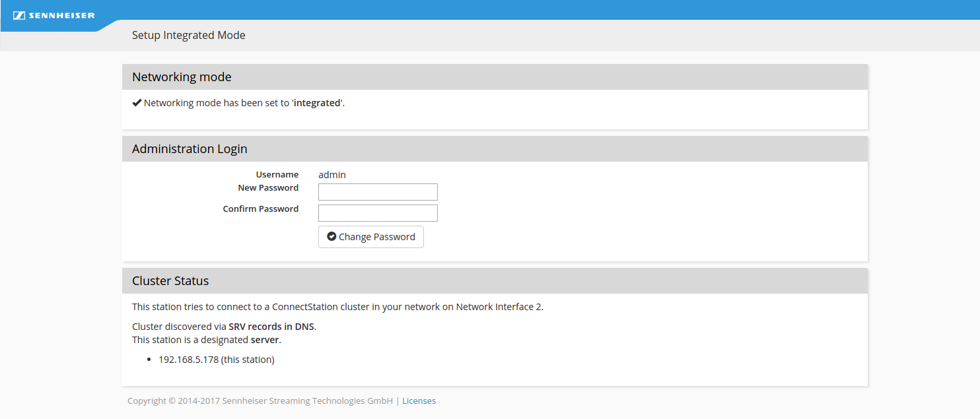Click the circled check icon in Change Password
The image size is (980, 419).
tap(332, 237)
